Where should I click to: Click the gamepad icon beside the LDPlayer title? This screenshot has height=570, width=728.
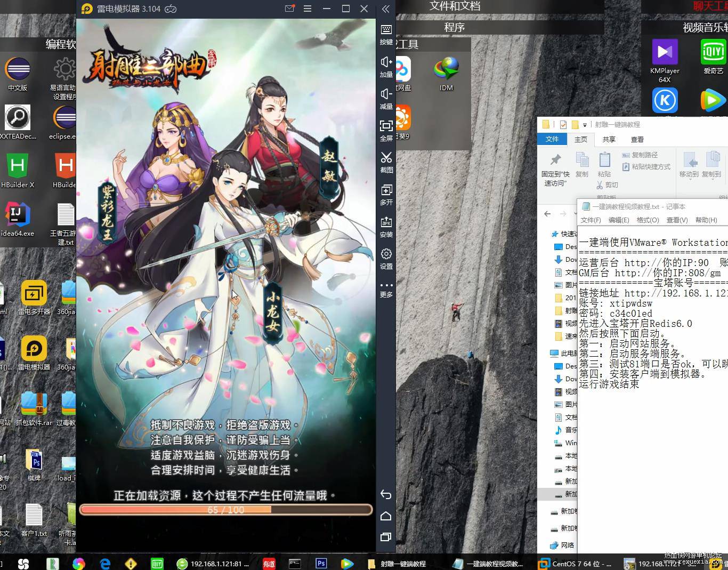(171, 9)
